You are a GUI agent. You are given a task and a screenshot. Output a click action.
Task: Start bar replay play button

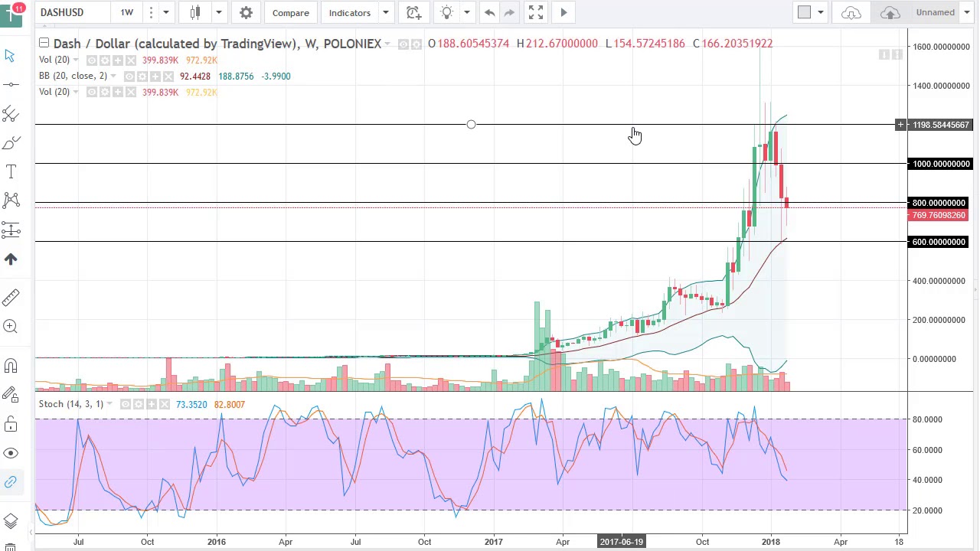pos(563,12)
